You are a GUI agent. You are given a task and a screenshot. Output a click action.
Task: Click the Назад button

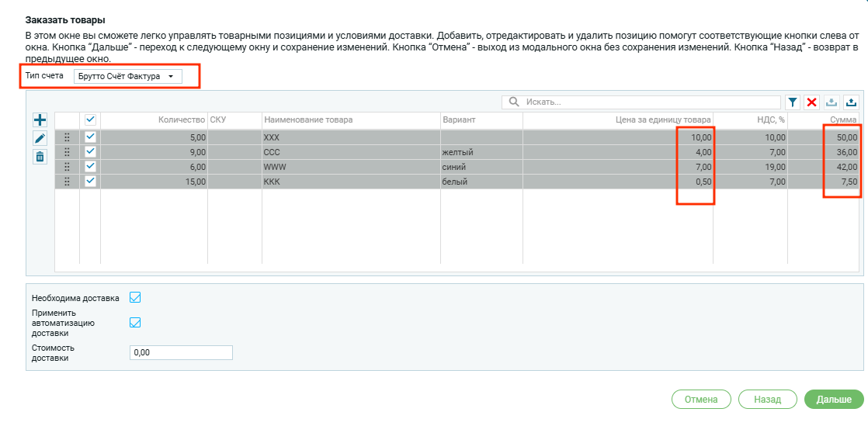(x=767, y=400)
